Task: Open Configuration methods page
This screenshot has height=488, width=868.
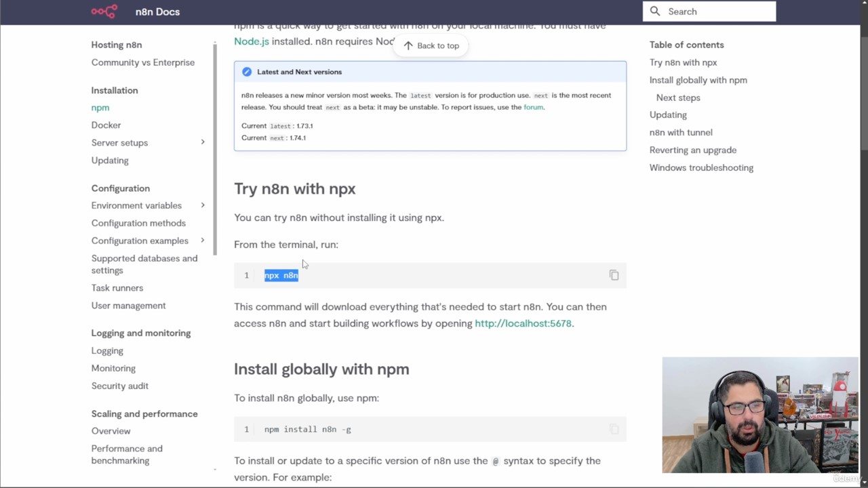Action: coord(138,223)
